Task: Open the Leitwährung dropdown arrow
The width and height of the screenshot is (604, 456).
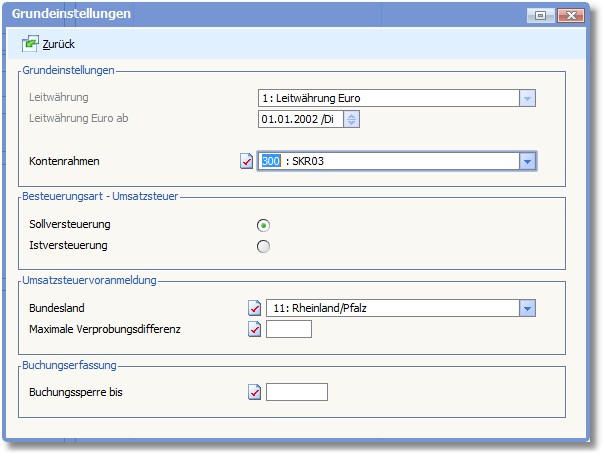Action: (x=528, y=98)
